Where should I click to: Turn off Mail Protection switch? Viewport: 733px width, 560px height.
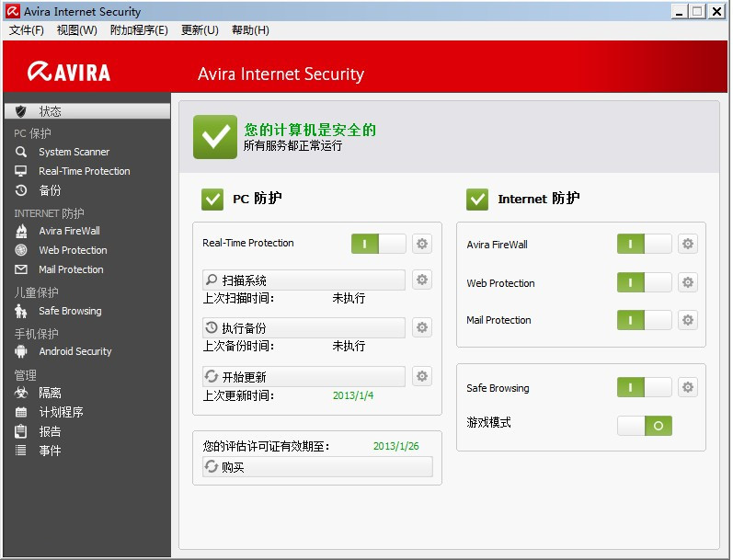click(644, 320)
